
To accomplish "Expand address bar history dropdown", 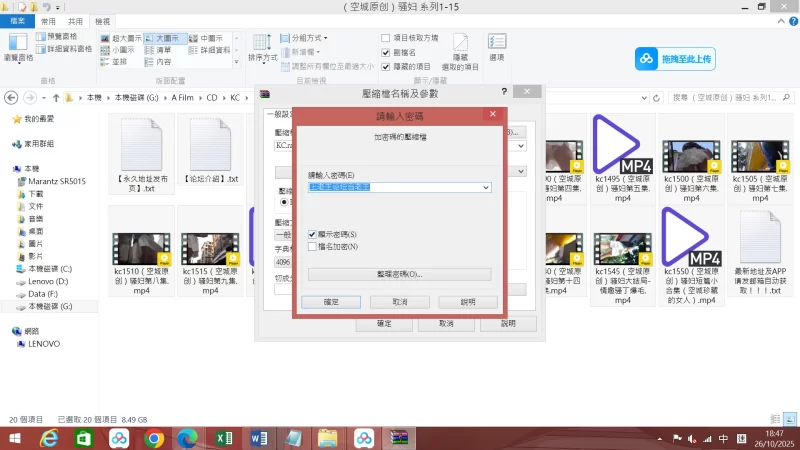I will pyautogui.click(x=644, y=98).
